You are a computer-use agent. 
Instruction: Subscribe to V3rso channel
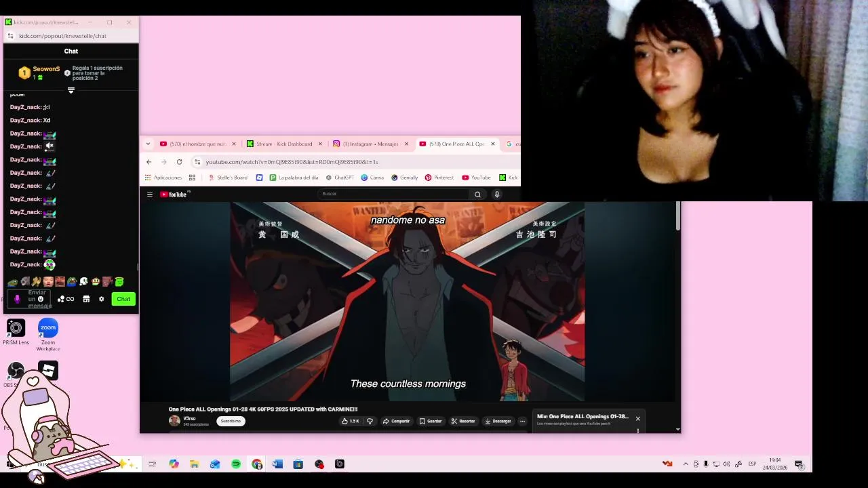[231, 421]
